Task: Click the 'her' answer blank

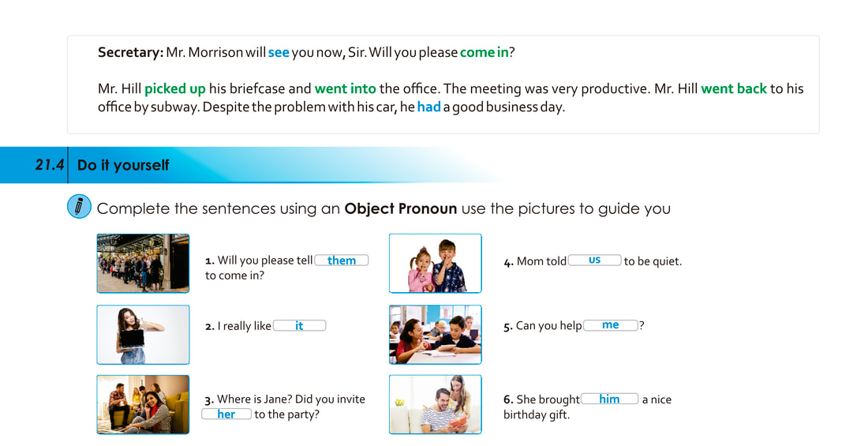Action: [226, 414]
